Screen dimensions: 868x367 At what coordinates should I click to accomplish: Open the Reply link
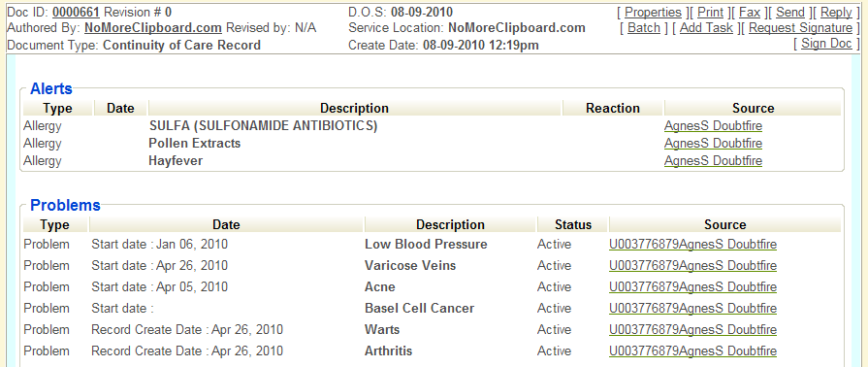coord(836,13)
